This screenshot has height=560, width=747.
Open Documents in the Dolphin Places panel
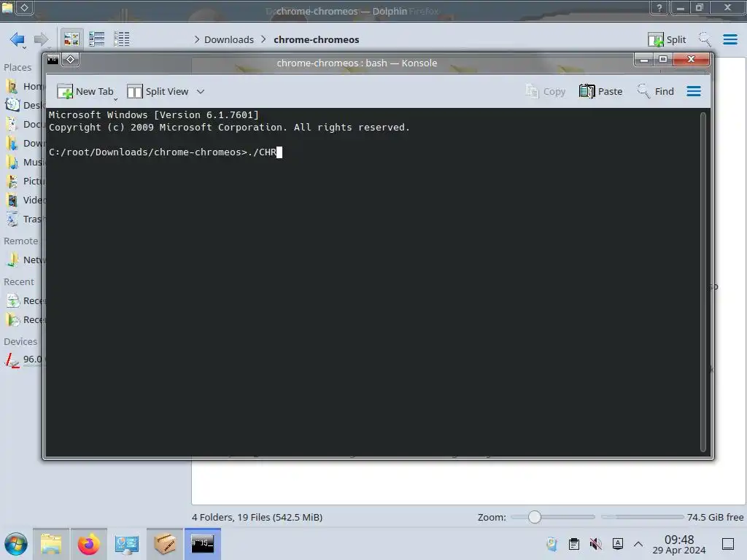click(x=24, y=124)
